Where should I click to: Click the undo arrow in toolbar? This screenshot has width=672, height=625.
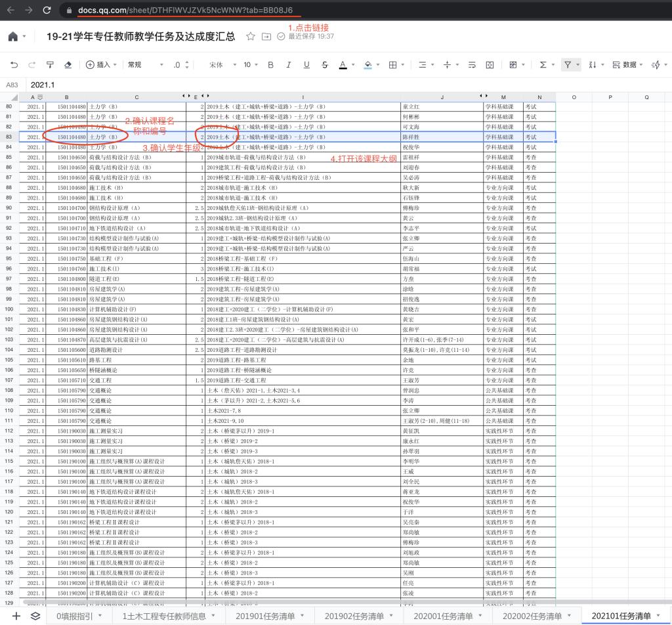(x=14, y=64)
